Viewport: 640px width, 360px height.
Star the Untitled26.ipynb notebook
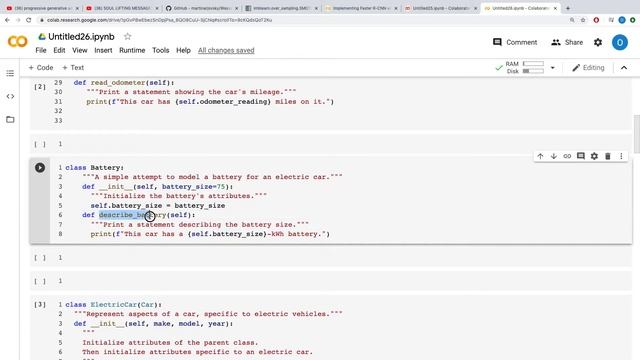(127, 36)
